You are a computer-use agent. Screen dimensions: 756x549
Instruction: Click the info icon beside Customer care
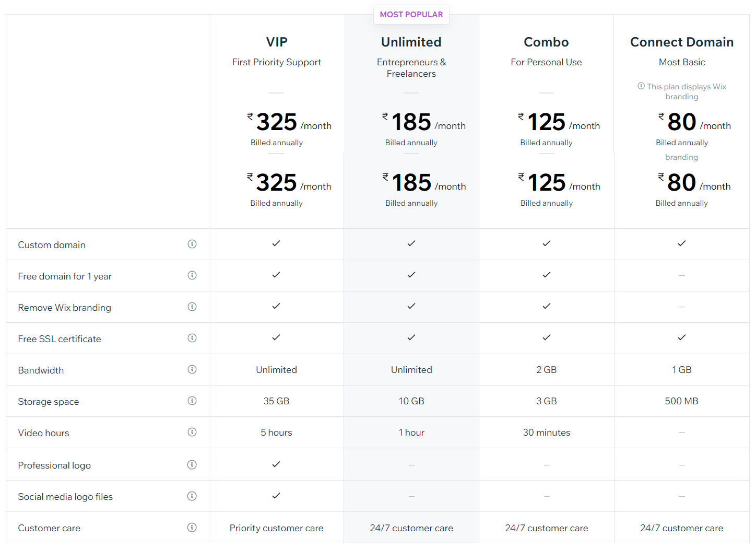tap(192, 528)
